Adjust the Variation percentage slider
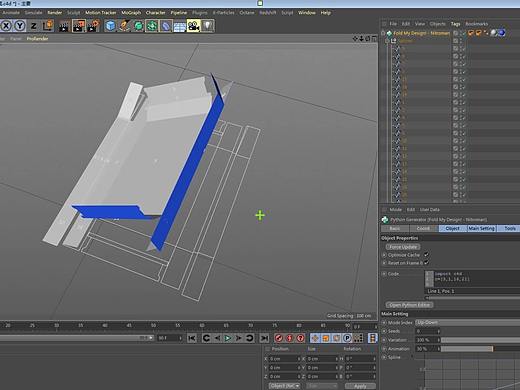520x390 pixels. pyautogui.click(x=480, y=340)
